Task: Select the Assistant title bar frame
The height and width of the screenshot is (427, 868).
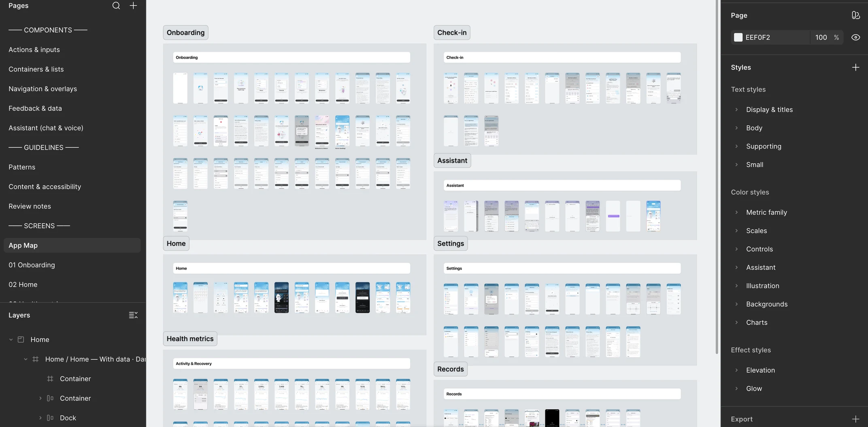Action: click(562, 185)
